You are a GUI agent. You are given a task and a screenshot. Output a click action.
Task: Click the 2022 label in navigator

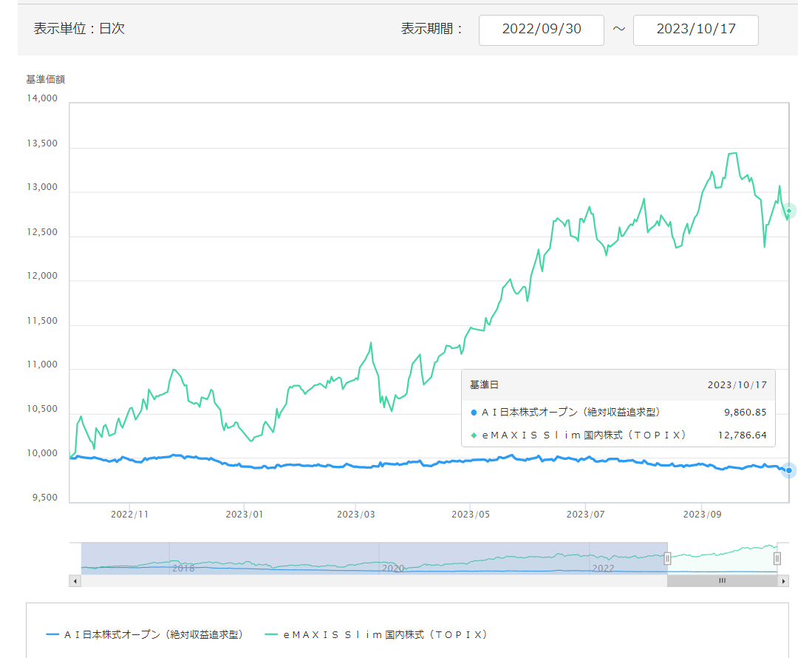click(x=603, y=568)
